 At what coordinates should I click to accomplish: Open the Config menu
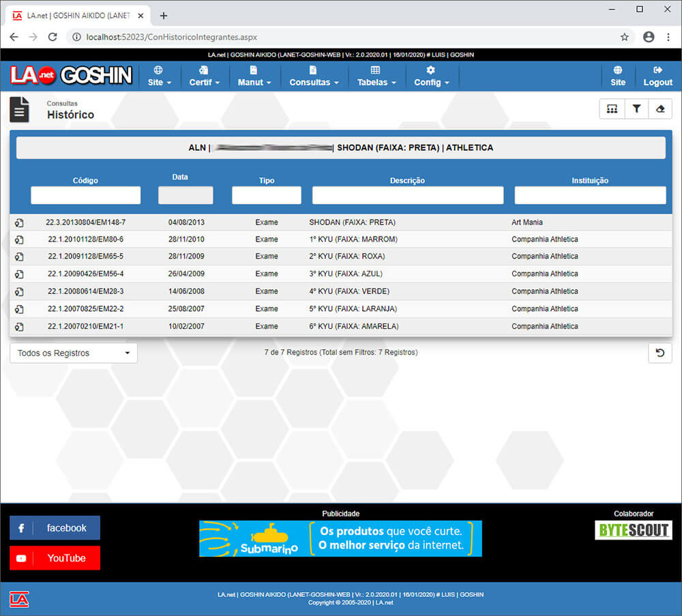coord(431,76)
